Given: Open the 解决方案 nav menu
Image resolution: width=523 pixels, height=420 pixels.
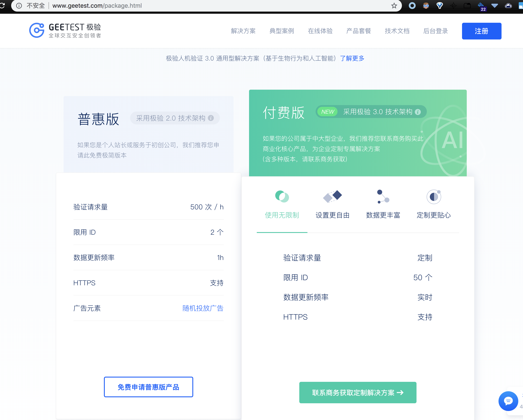Looking at the screenshot, I should click(243, 31).
